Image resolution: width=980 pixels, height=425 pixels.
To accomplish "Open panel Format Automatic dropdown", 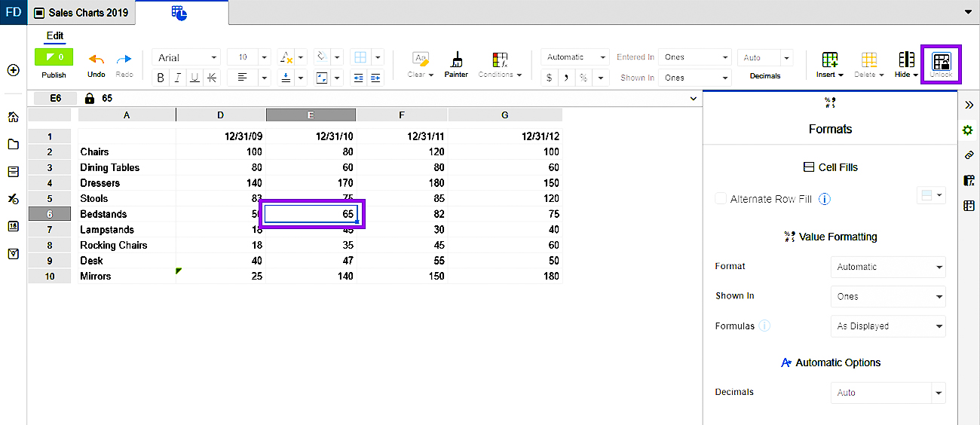I will tap(888, 267).
